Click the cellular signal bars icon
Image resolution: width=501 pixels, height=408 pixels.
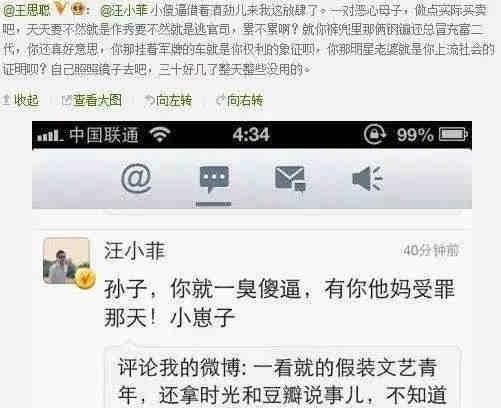click(x=50, y=136)
